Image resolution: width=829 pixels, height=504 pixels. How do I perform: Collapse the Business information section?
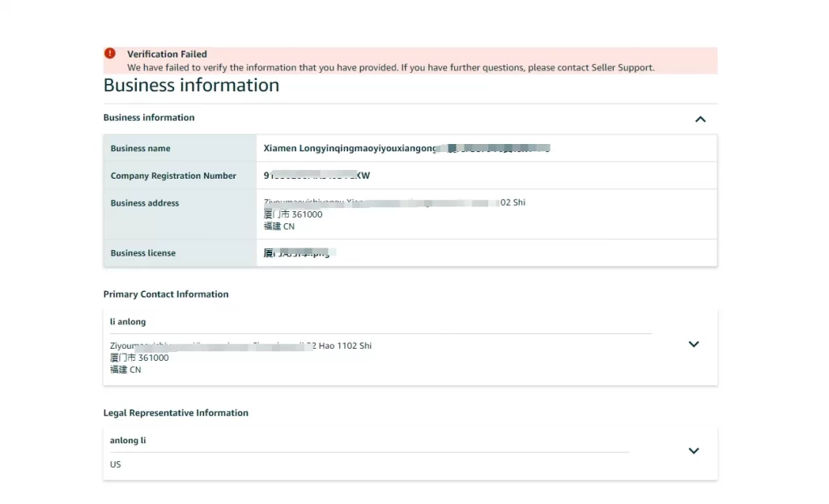point(699,118)
